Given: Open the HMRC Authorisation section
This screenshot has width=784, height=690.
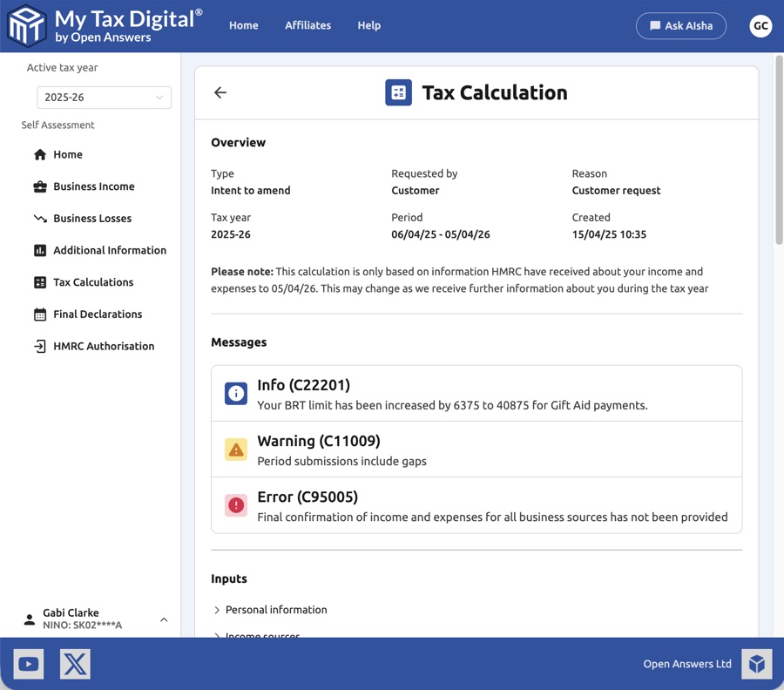Looking at the screenshot, I should point(104,346).
